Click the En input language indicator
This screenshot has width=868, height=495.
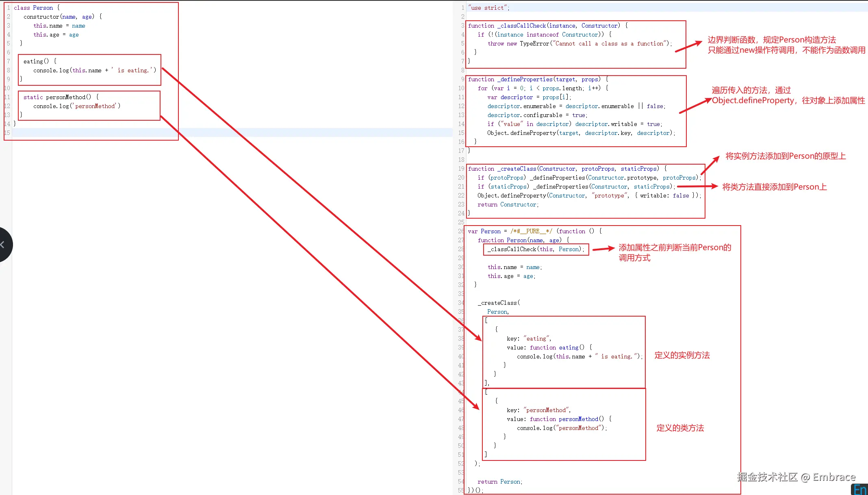(859, 489)
